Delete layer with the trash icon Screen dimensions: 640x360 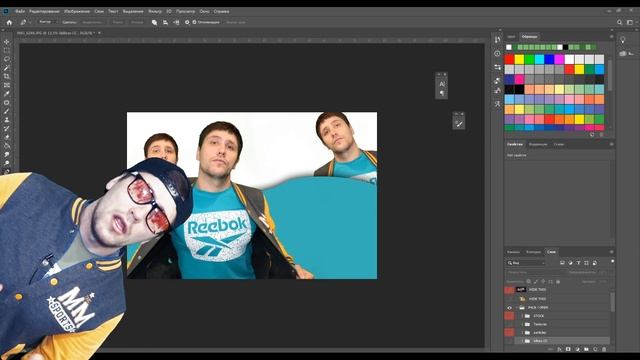604,349
